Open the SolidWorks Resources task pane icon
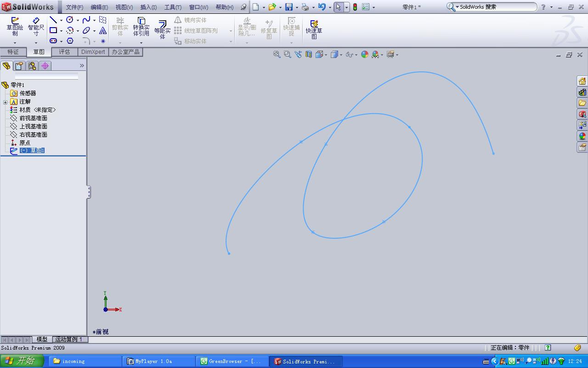This screenshot has height=368, width=588. pos(582,81)
